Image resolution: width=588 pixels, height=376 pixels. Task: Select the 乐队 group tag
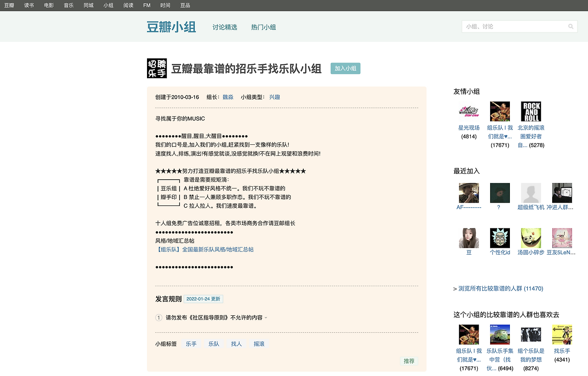click(214, 344)
